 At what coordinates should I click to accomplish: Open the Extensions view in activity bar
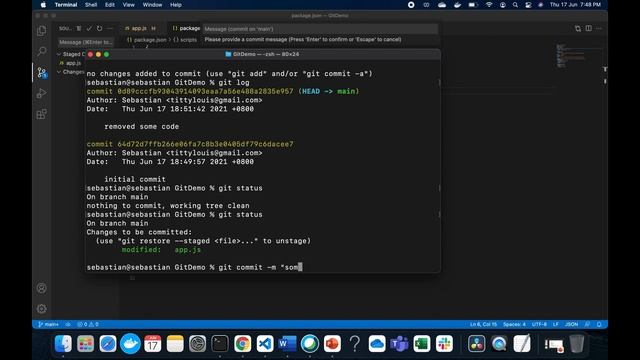tap(42, 114)
